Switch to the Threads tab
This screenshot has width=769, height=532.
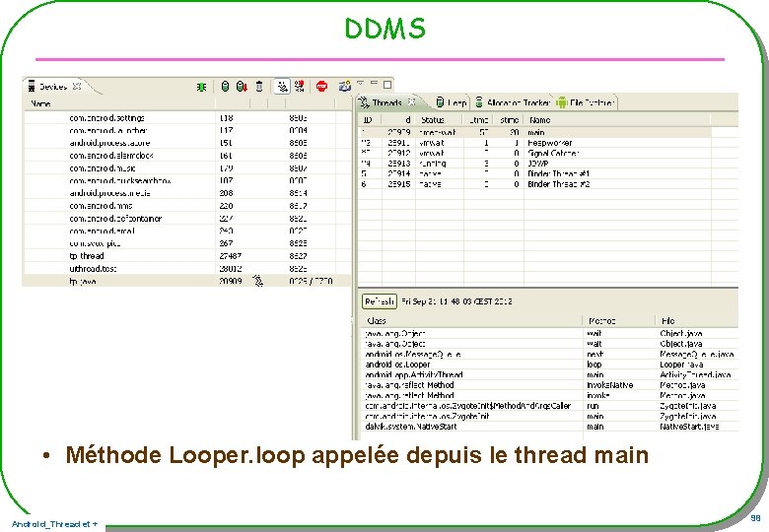click(x=387, y=102)
